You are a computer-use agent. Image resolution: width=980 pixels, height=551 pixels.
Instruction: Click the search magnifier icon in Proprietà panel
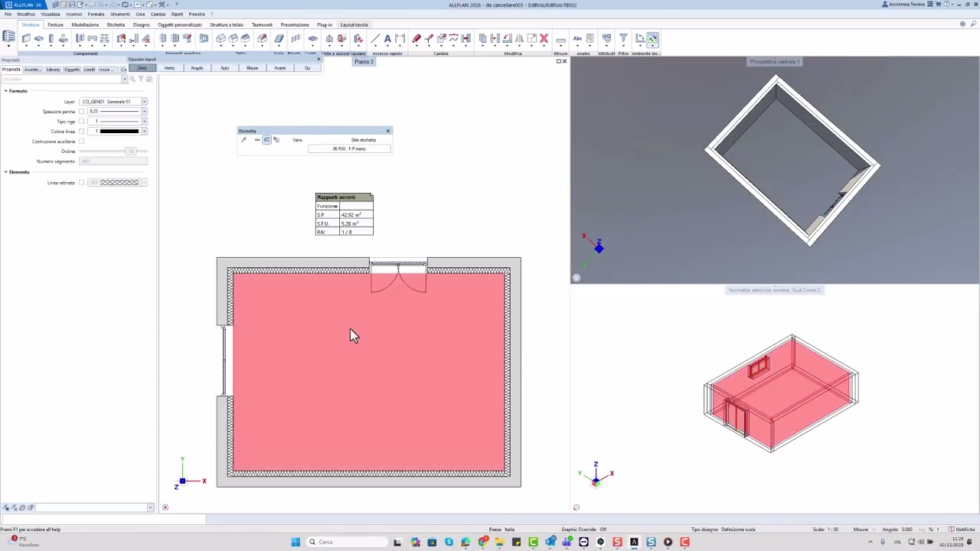click(x=132, y=79)
